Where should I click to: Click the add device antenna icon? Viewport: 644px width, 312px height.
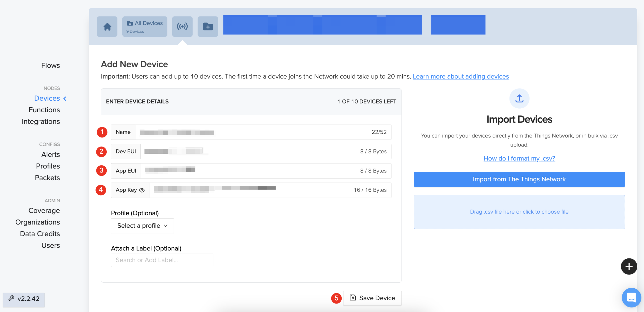(182, 27)
